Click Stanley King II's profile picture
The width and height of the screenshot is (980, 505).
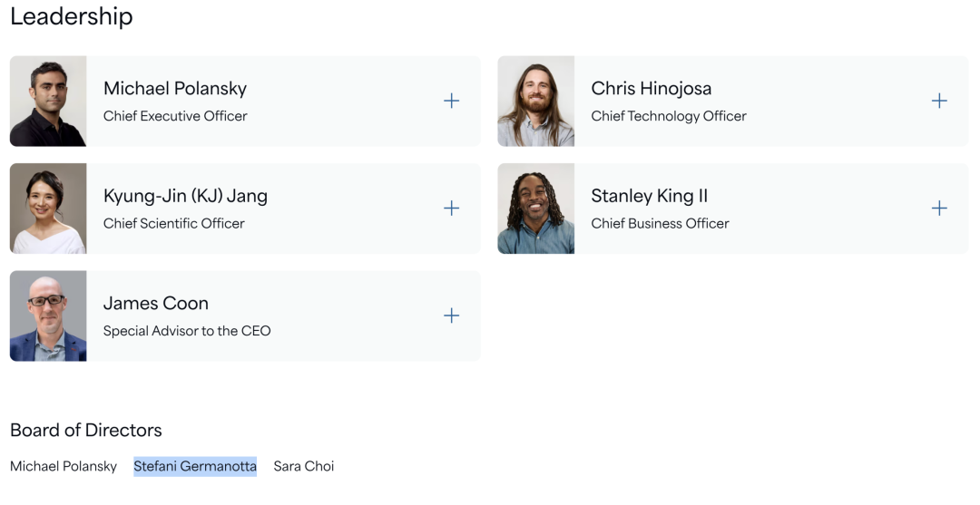[535, 209]
